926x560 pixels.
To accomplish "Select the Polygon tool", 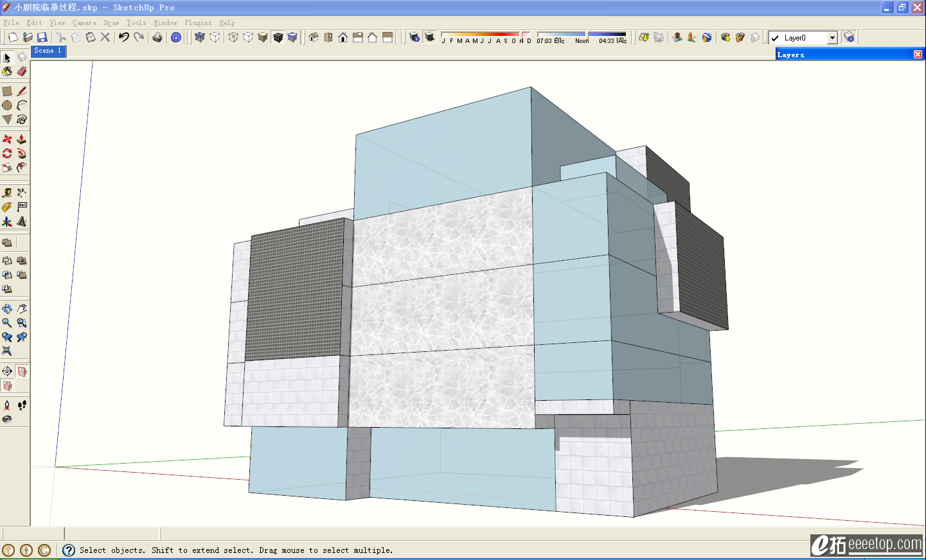I will pos(7,119).
